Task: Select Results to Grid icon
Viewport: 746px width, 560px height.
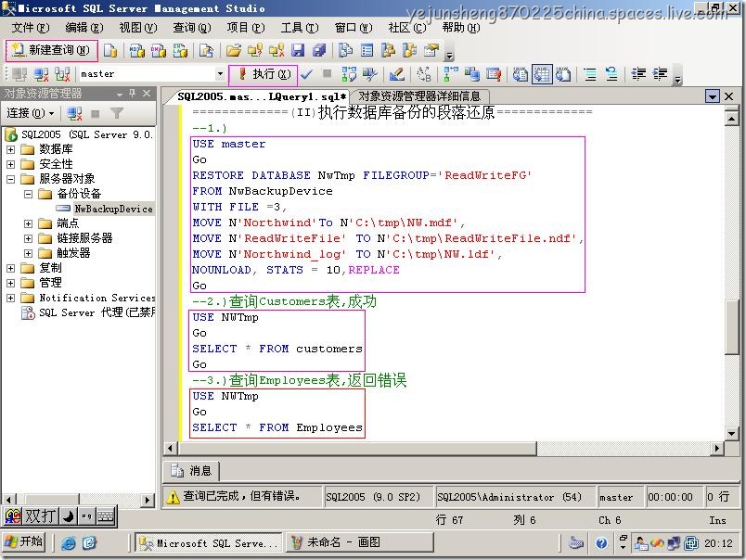Action: coord(542,74)
